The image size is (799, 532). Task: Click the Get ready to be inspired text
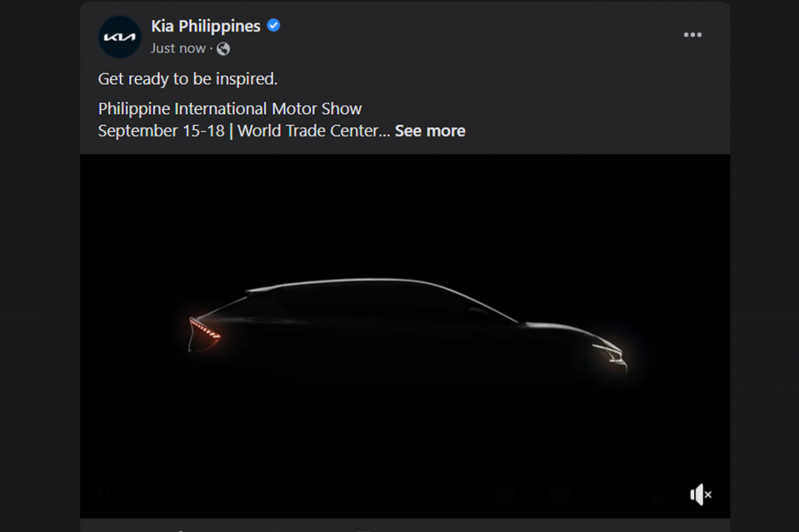(x=188, y=79)
